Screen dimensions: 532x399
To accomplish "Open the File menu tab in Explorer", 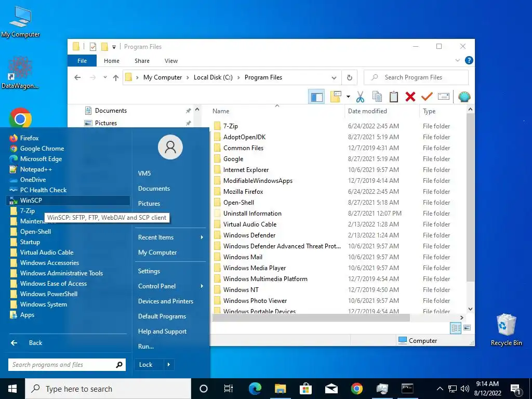I will click(82, 61).
